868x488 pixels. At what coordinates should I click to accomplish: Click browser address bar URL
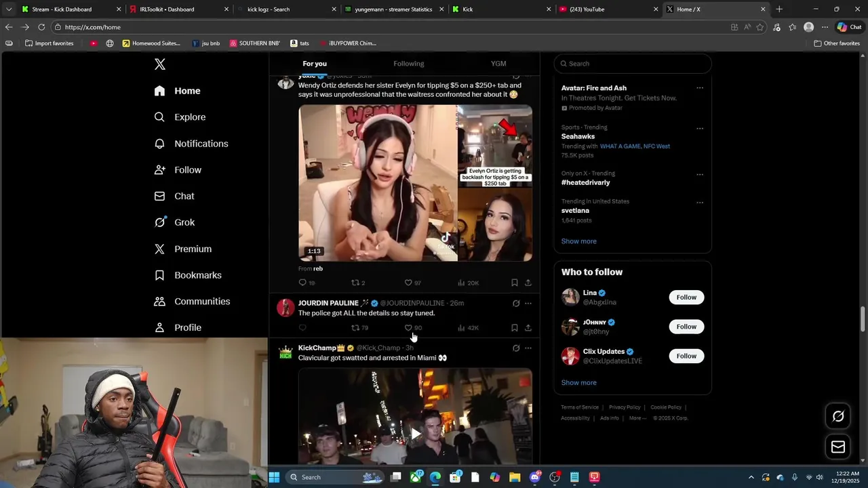(93, 27)
